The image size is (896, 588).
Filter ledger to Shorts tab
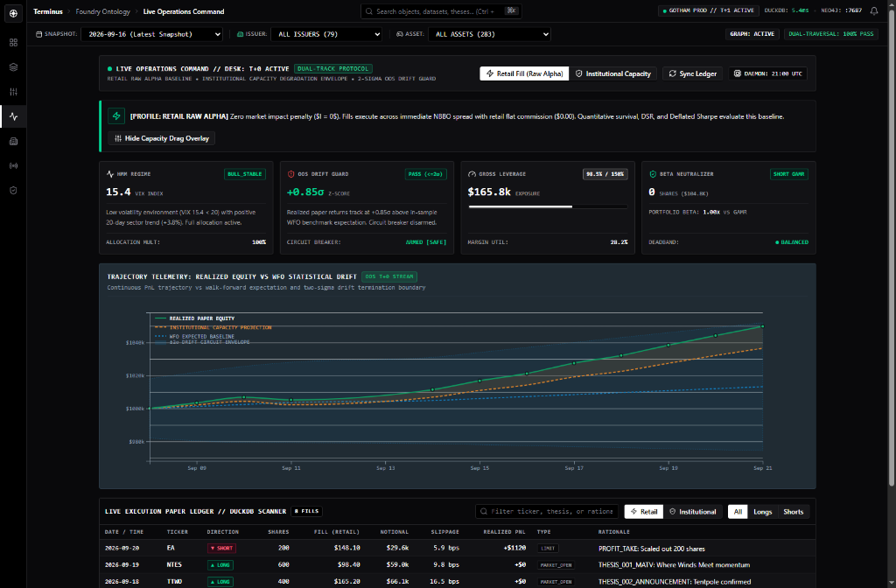coord(793,511)
